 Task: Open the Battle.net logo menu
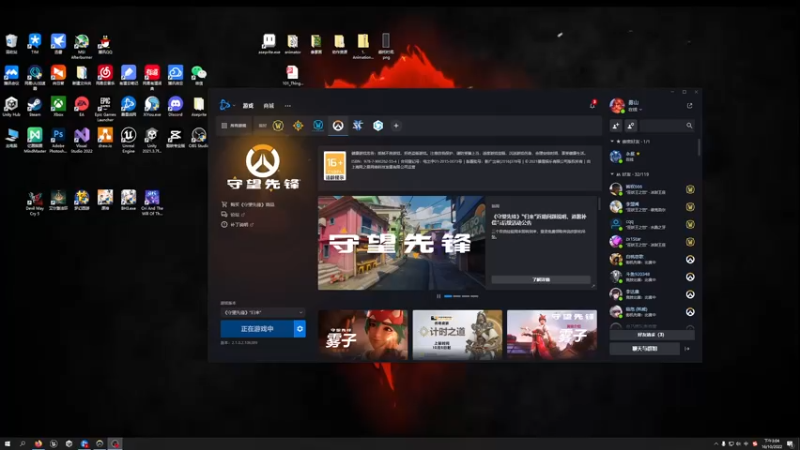click(225, 105)
